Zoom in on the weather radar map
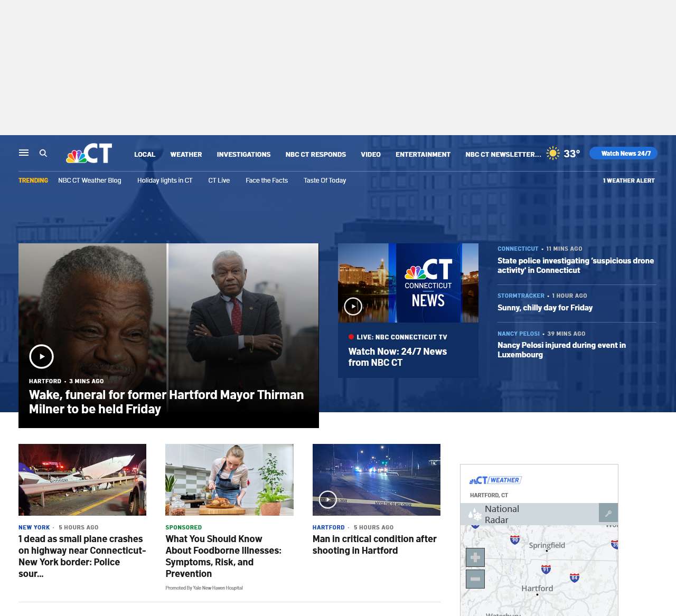Image resolution: width=676 pixels, height=616 pixels. 475,557
